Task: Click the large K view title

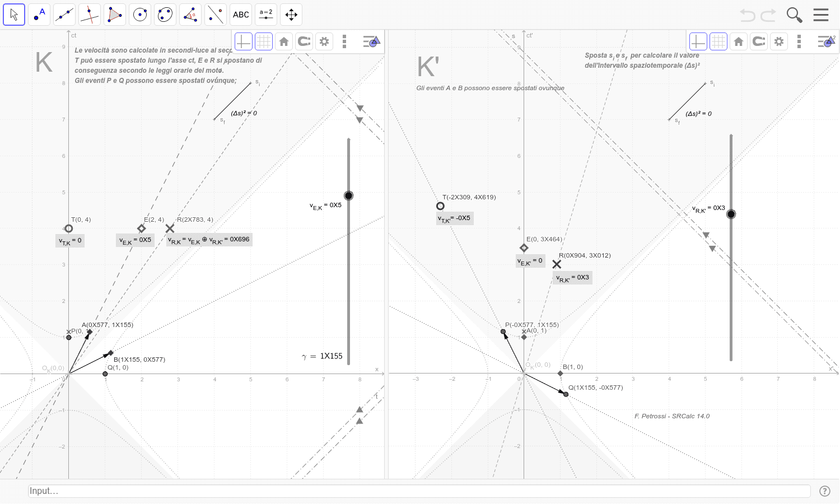Action: tap(44, 62)
